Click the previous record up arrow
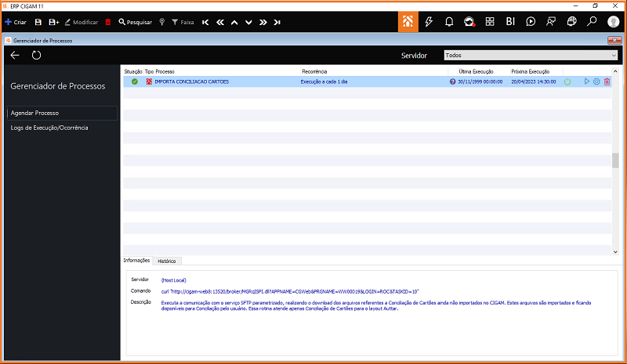The height and width of the screenshot is (364, 627). pos(234,23)
